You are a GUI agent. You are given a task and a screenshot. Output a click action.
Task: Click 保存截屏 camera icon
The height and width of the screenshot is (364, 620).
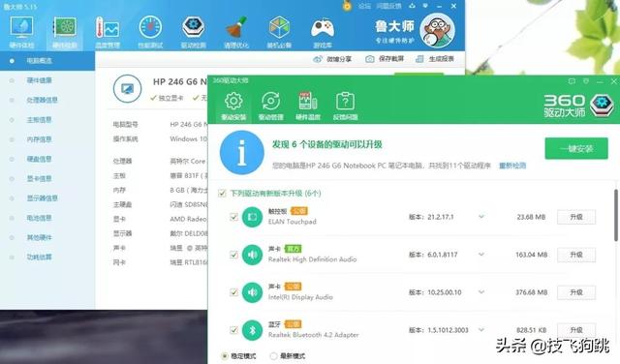point(370,59)
